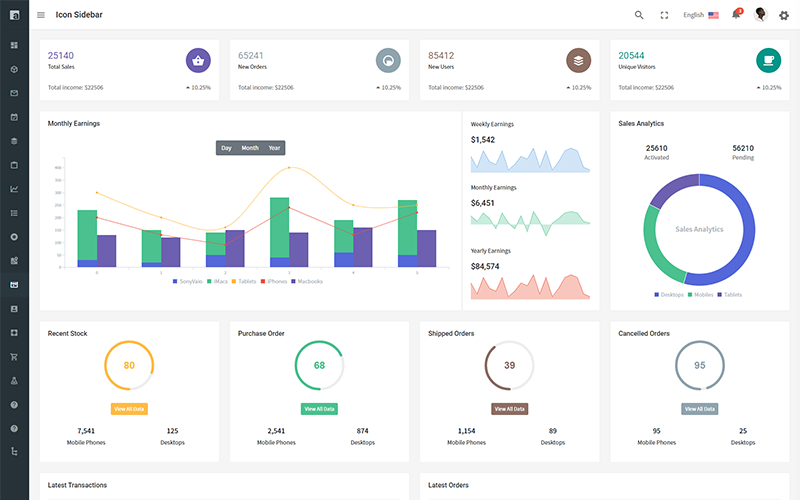
Task: Toggle Tablets series in Monthly Earnings legend
Action: pyautogui.click(x=244, y=281)
